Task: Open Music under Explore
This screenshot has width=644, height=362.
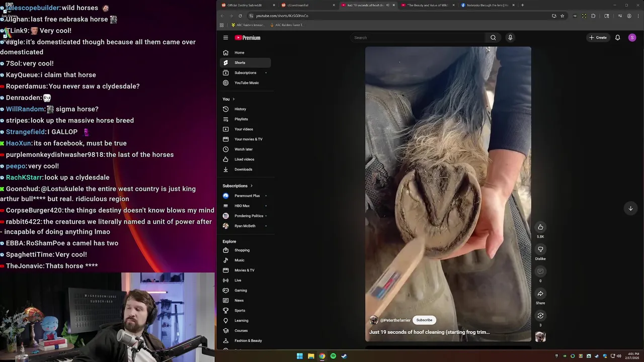Action: [x=246, y=260]
